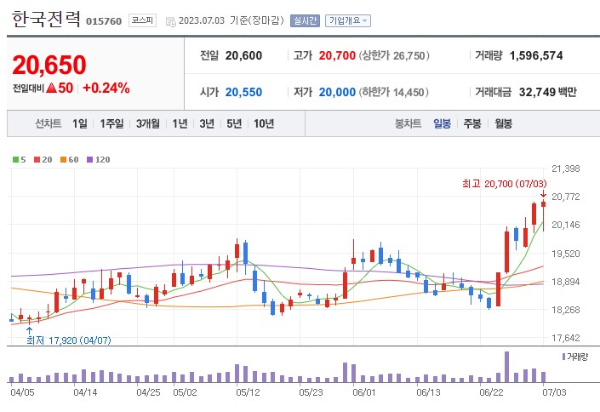The width and height of the screenshot is (600, 412).
Task: Click the +0.24% change rate
Action: tap(106, 88)
